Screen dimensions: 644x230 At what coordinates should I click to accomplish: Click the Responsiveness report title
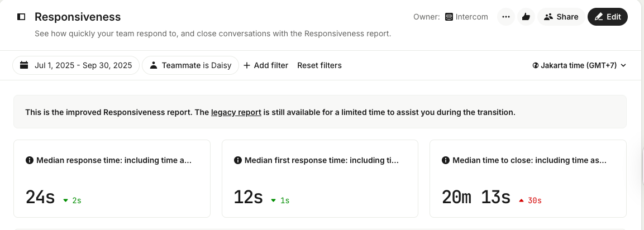click(78, 17)
